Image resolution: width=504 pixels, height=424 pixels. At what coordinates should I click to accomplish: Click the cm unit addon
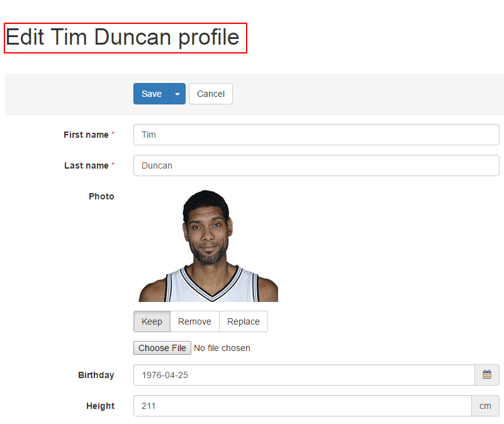click(485, 406)
